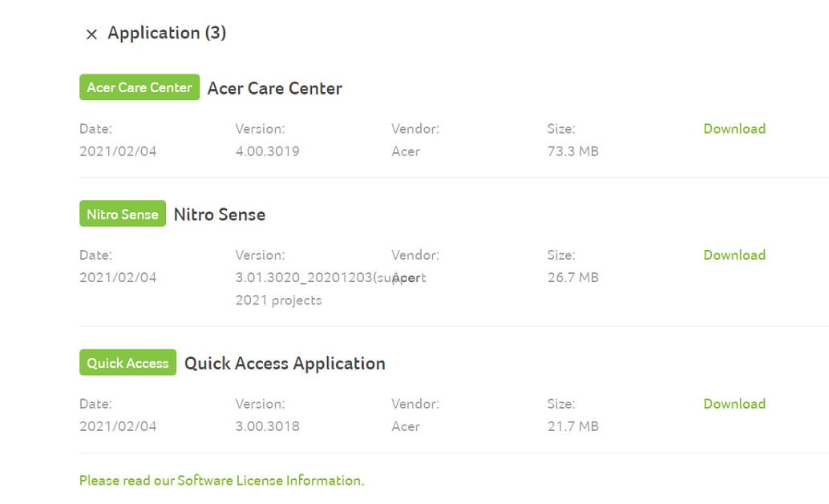Click the Quick Access date 2021/02/04

(x=118, y=427)
